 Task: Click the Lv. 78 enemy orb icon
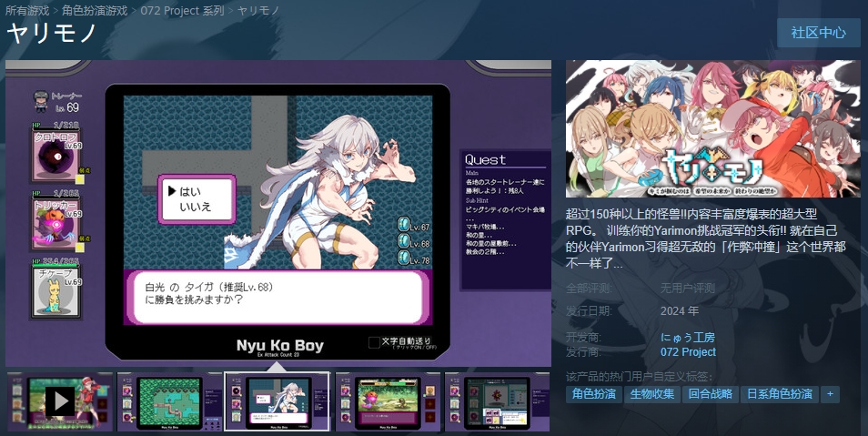(x=404, y=259)
